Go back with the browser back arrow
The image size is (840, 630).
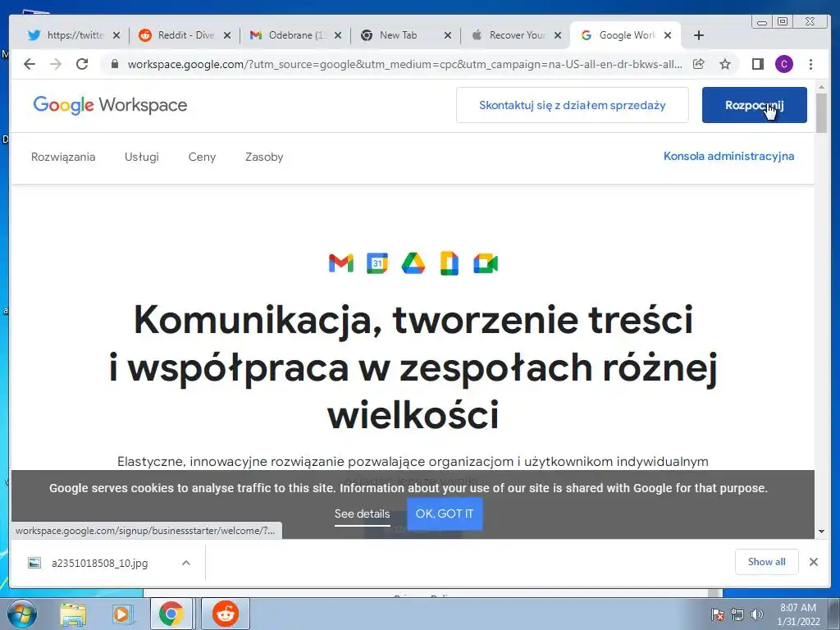(x=30, y=64)
